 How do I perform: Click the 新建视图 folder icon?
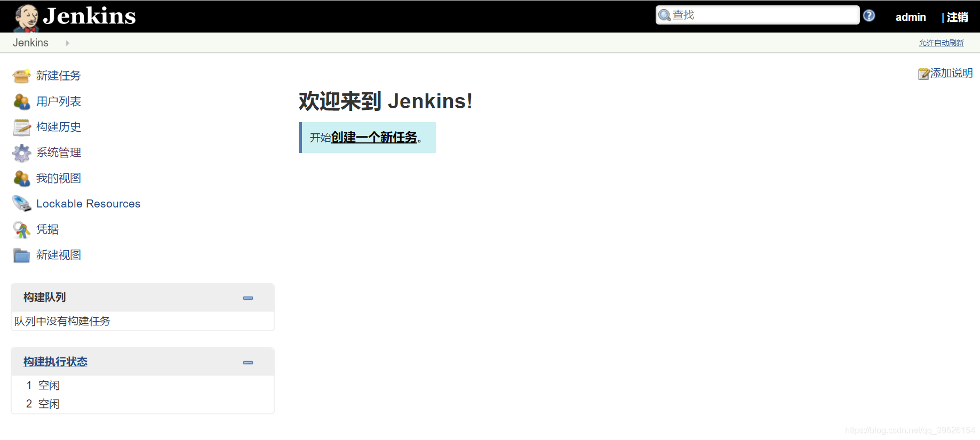(22, 255)
